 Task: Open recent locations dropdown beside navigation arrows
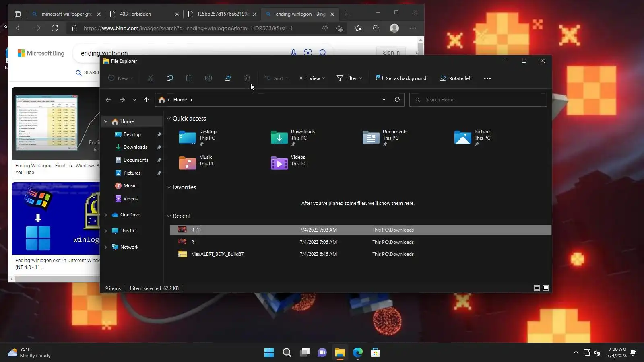(134, 100)
